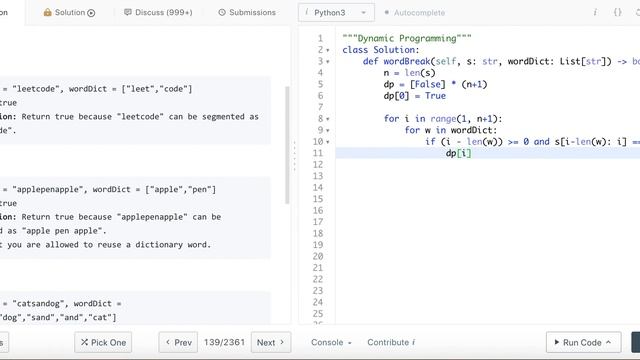The height and width of the screenshot is (360, 640).
Task: Click the Contribute link
Action: (391, 342)
